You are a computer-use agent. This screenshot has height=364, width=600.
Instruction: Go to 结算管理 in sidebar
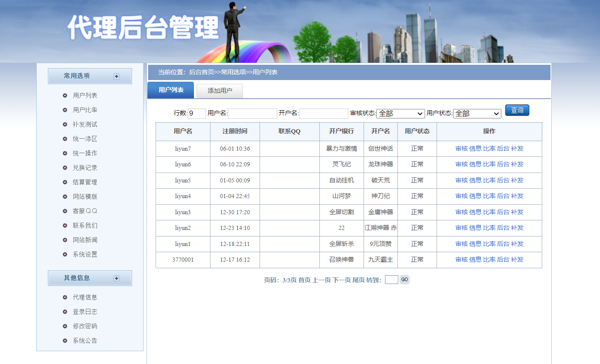pyautogui.click(x=85, y=182)
